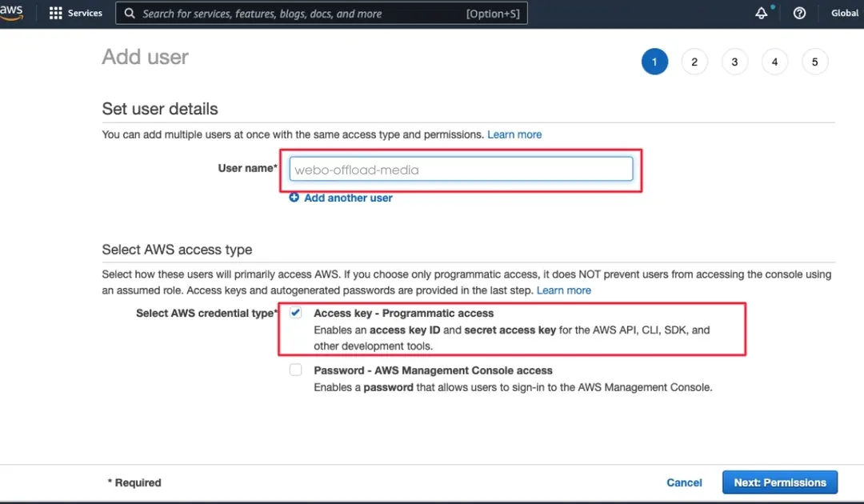Viewport: 864px width, 504px height.
Task: Open the notifications bell
Action: tap(761, 14)
